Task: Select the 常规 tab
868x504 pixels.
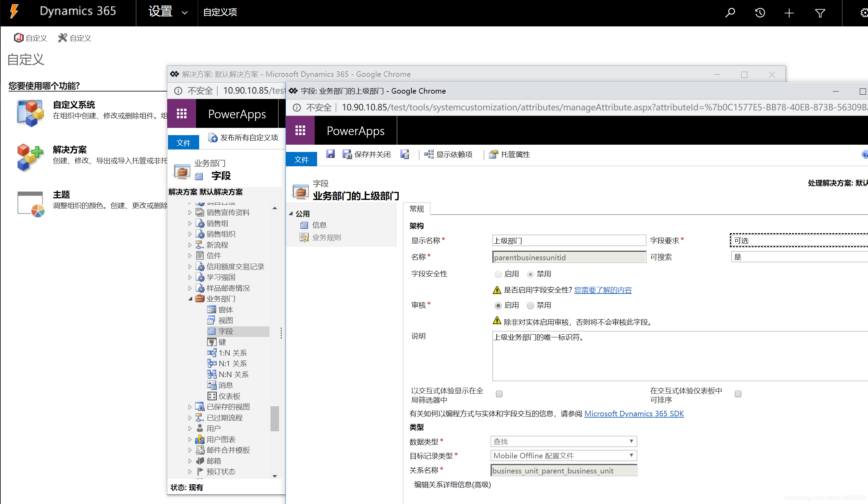Action: tap(417, 209)
